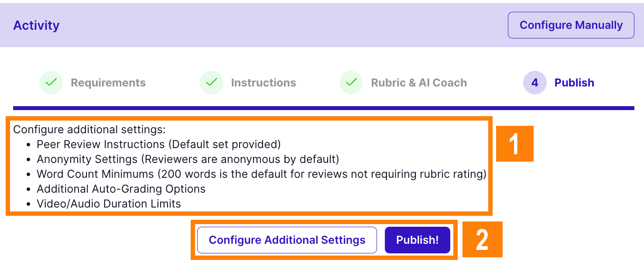Switch to the Instructions step
Screen dimensions: 644x263
[x=263, y=83]
